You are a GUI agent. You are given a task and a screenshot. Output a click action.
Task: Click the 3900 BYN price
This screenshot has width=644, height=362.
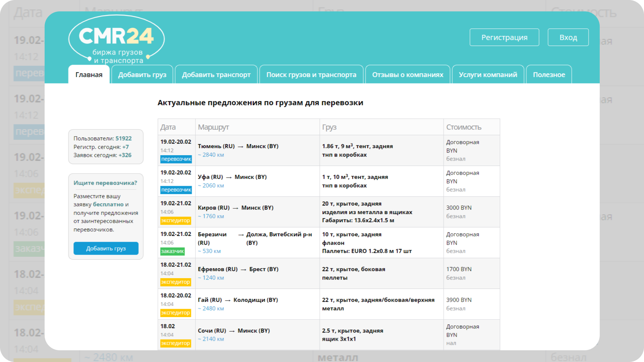459,300
